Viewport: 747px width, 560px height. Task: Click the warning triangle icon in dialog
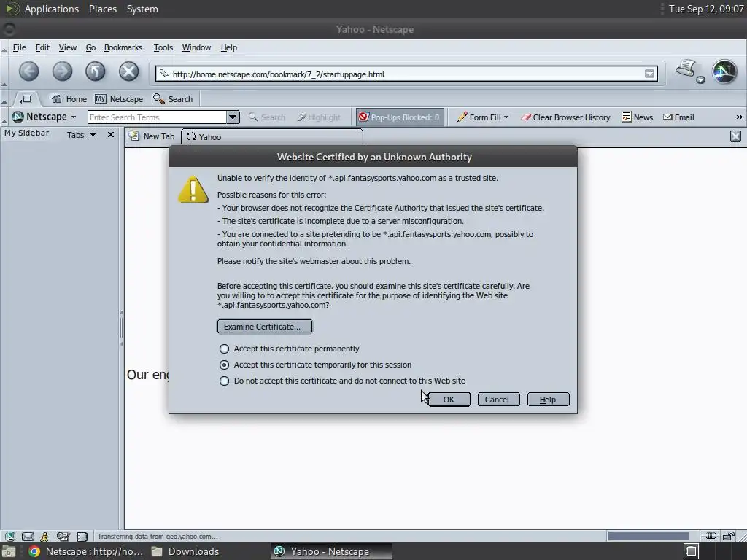(x=193, y=190)
